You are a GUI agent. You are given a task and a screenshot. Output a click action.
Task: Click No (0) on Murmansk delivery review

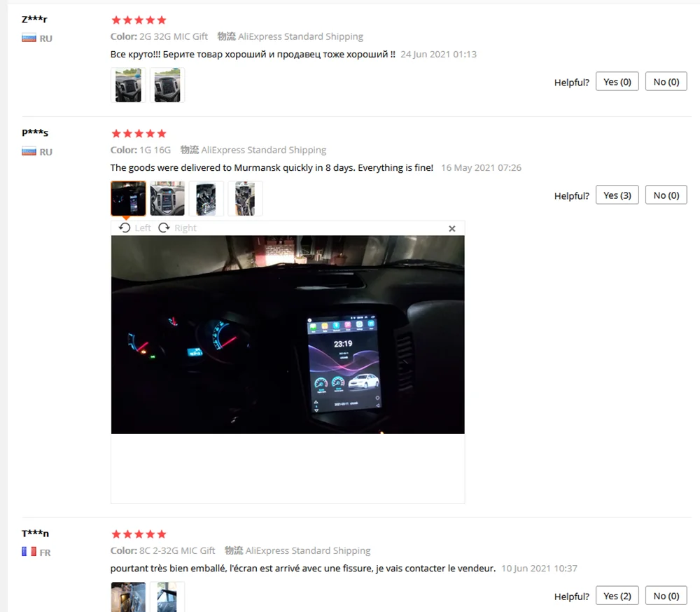coord(666,195)
